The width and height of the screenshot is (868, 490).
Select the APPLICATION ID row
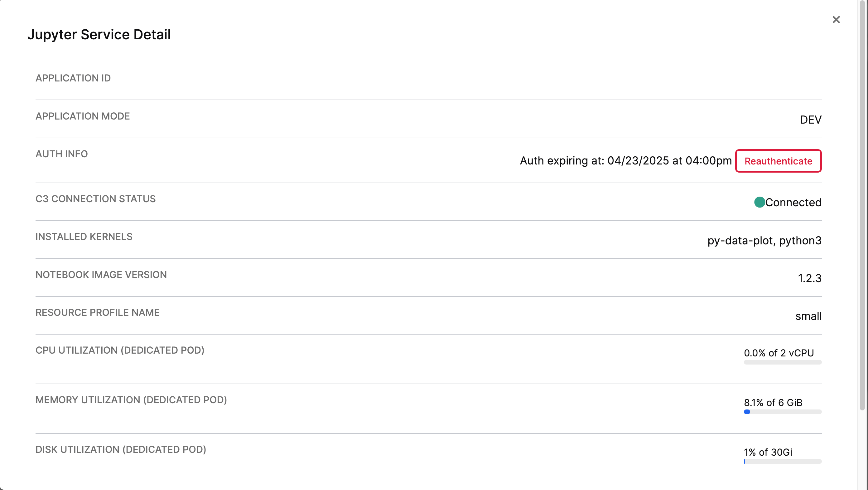click(73, 78)
